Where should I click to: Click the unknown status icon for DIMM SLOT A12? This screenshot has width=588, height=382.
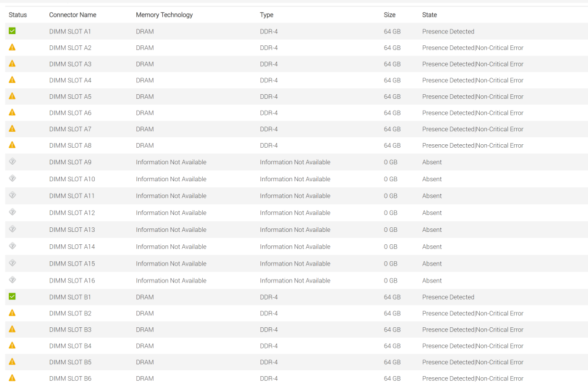[12, 212]
